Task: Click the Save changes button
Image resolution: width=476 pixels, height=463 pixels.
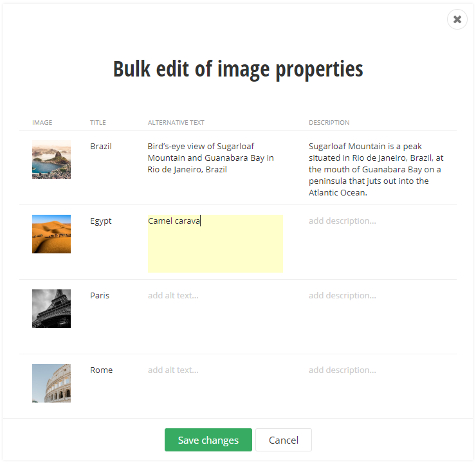Action: (x=208, y=440)
